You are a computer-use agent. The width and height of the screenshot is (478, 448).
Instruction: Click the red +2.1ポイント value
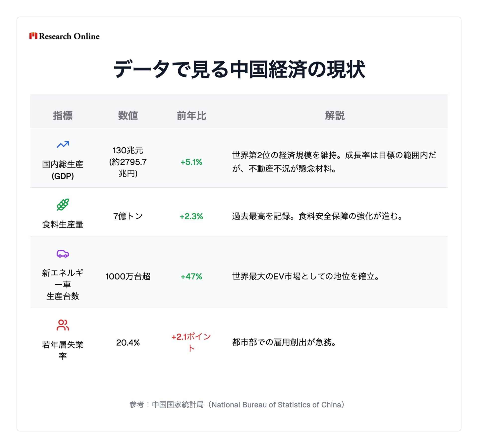click(191, 342)
